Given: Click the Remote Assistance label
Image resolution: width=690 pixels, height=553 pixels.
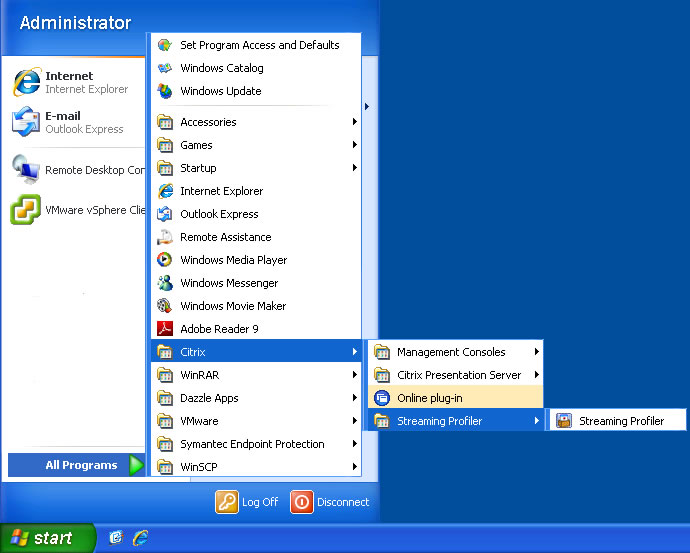Looking at the screenshot, I should point(226,237).
